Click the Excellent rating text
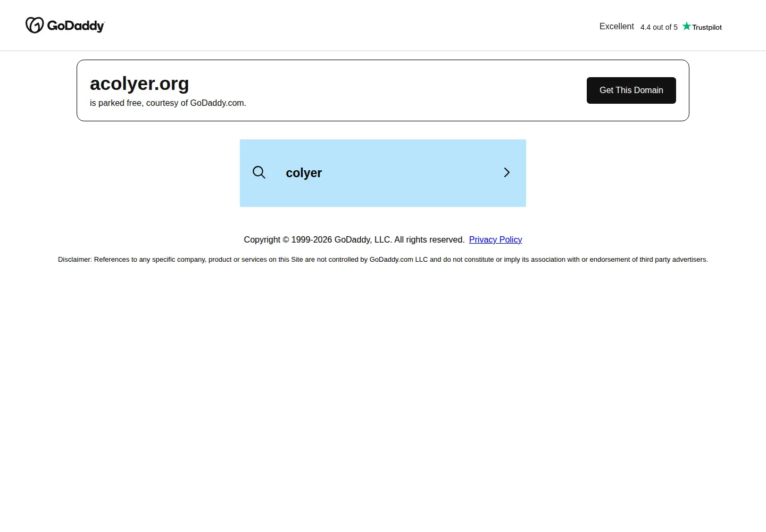This screenshot has height=532, width=766. (x=617, y=27)
